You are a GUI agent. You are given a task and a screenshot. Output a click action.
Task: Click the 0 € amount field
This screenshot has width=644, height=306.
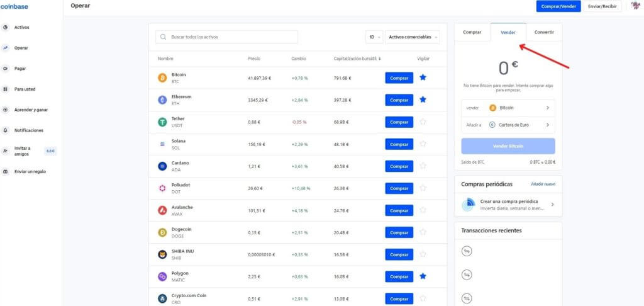pos(508,68)
